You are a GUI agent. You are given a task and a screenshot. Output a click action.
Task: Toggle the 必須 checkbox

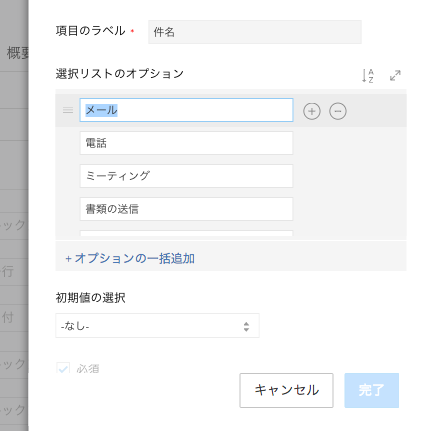pos(63,368)
